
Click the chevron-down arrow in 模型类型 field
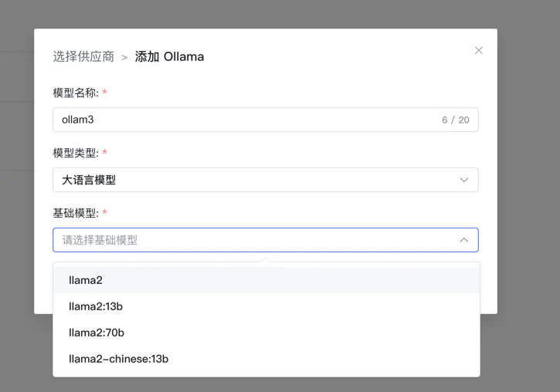[x=463, y=180]
